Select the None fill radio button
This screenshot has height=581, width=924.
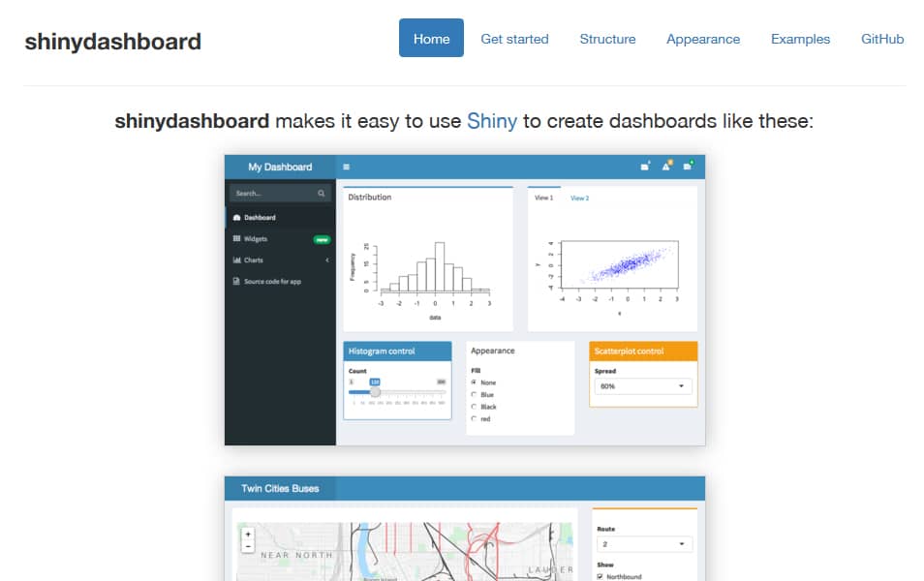click(x=474, y=382)
